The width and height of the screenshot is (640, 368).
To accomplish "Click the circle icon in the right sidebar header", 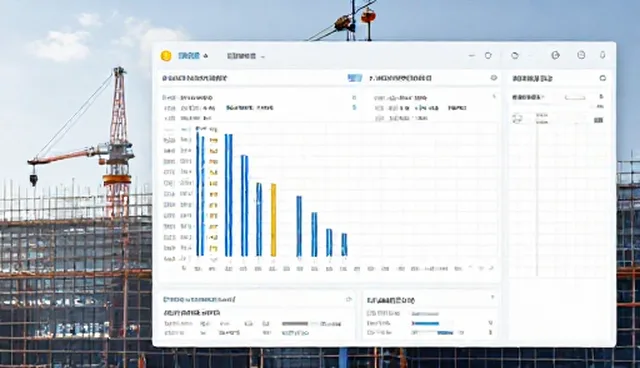I will tap(602, 78).
